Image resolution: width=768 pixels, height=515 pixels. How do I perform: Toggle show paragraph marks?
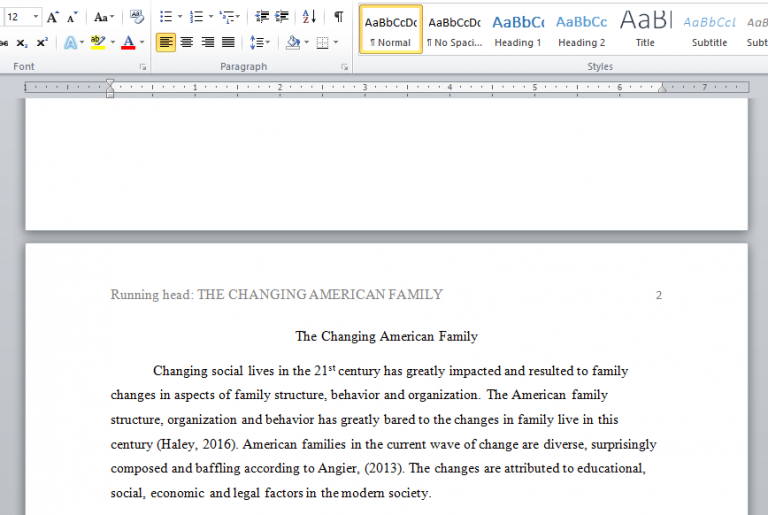[x=338, y=17]
